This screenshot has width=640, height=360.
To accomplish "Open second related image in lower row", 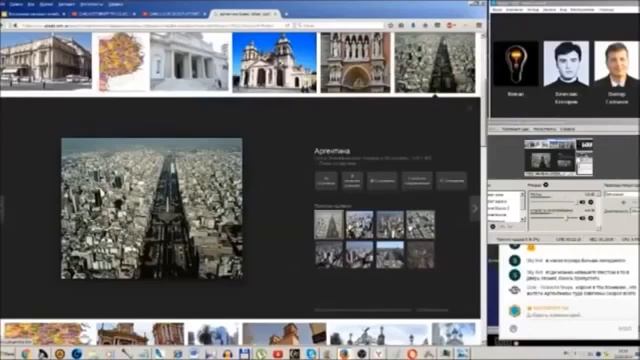I will 359,255.
